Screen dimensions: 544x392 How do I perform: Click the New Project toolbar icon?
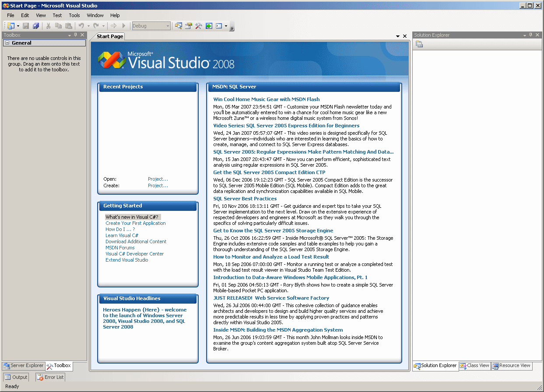coord(11,26)
